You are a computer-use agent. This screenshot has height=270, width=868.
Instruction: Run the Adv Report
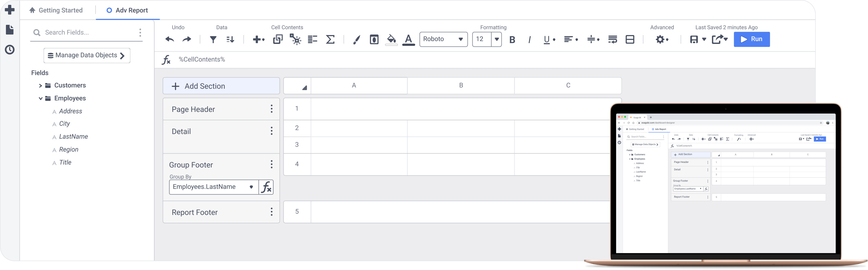(752, 39)
